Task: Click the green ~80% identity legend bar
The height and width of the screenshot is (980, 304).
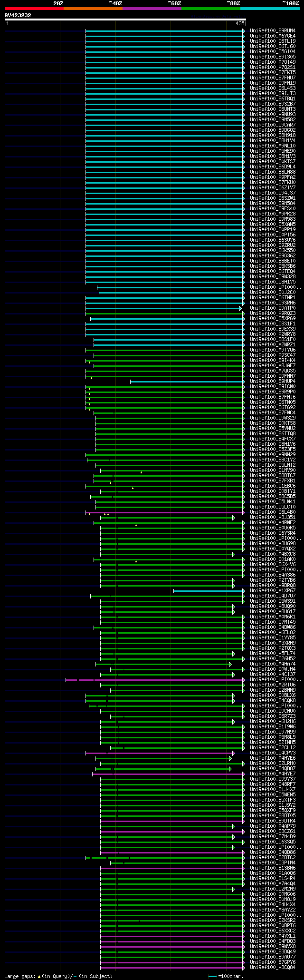Action: point(211,8)
